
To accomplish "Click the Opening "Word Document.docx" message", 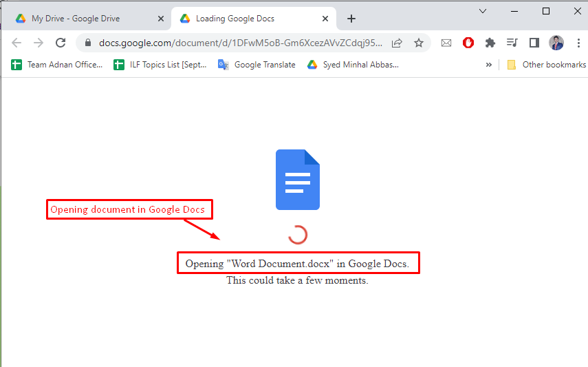I will coord(297,263).
